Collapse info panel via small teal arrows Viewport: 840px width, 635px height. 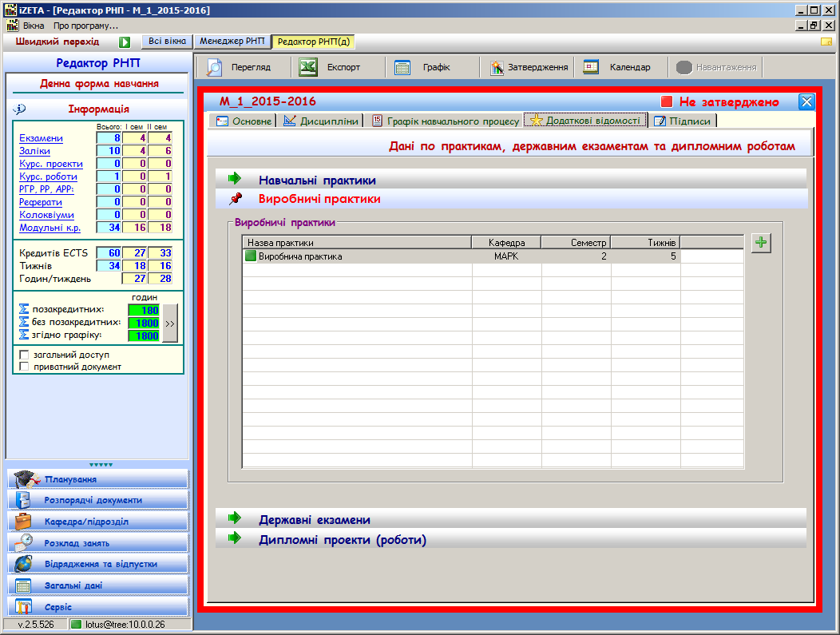click(x=101, y=465)
